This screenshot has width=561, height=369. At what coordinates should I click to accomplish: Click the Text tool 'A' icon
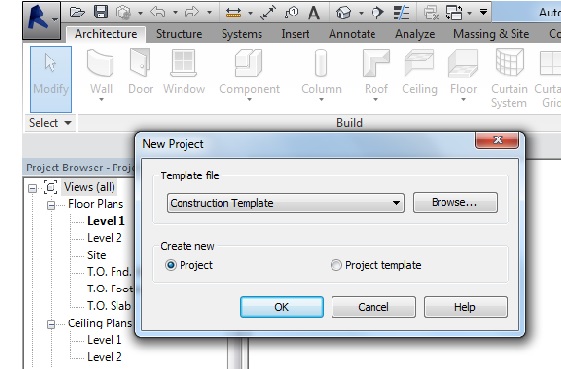pos(314,13)
